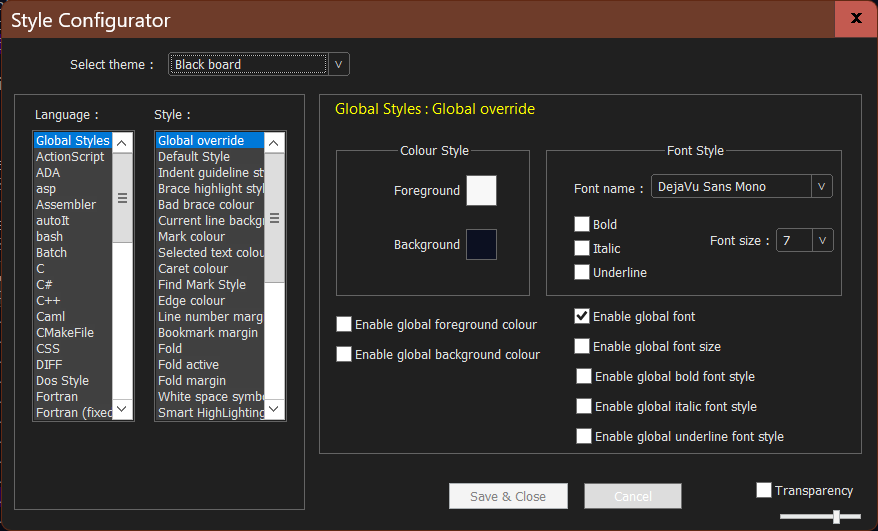Image resolution: width=878 pixels, height=531 pixels.
Task: Click the Save & Close button
Action: pyautogui.click(x=508, y=496)
